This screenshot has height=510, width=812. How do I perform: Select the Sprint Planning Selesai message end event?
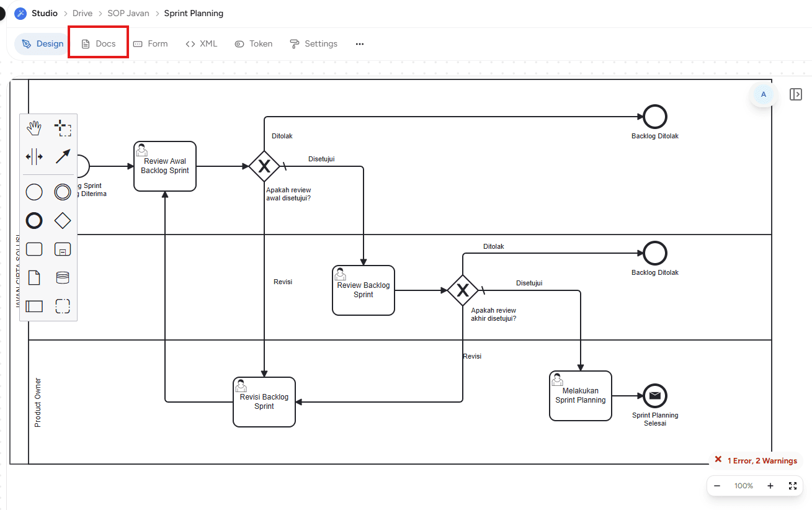655,396
